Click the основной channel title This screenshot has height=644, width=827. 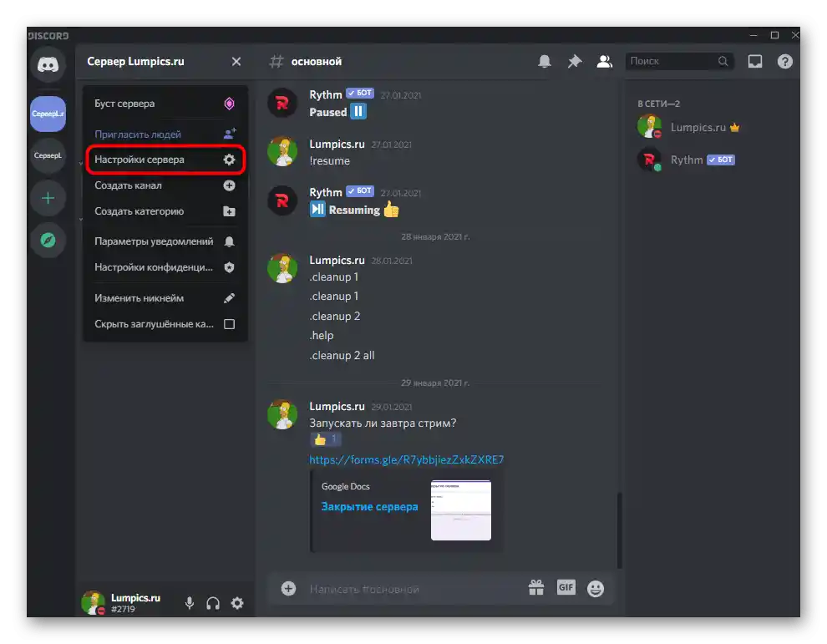317,62
